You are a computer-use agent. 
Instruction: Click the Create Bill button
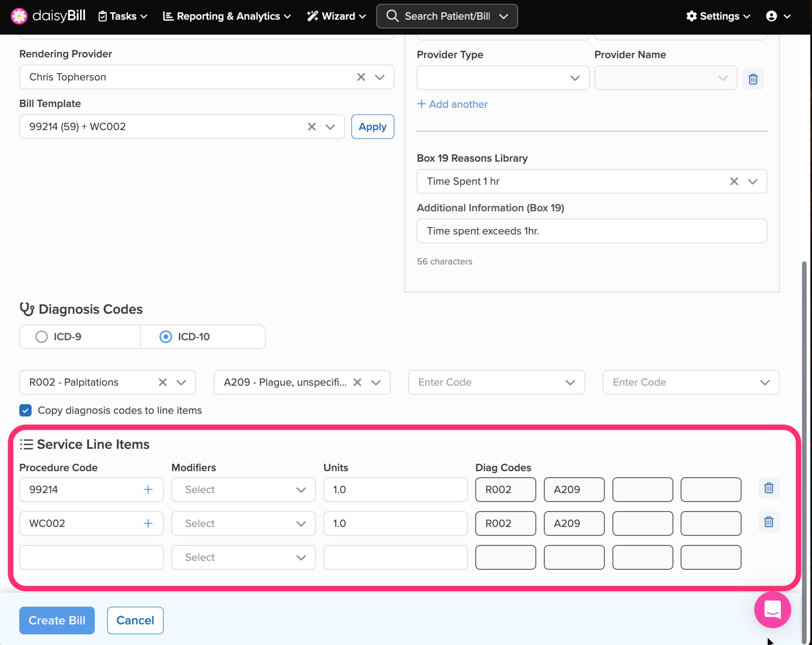57,620
